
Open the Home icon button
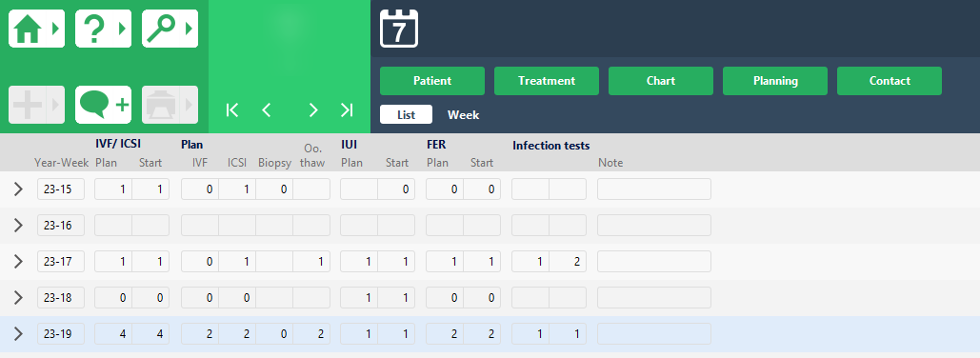(36, 29)
